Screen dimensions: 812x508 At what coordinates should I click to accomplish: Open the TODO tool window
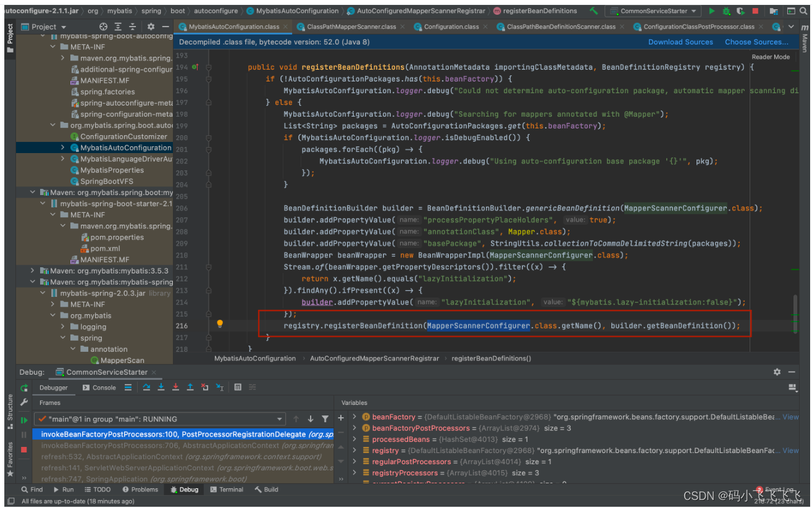pyautogui.click(x=97, y=489)
